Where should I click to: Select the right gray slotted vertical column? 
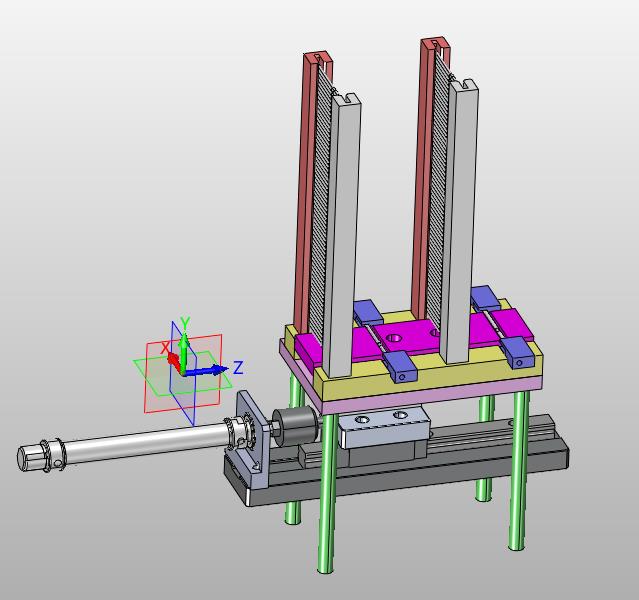461,222
